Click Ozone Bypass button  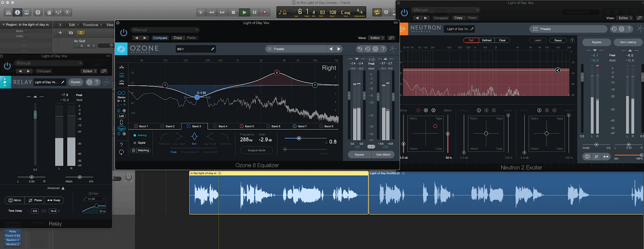(359, 154)
